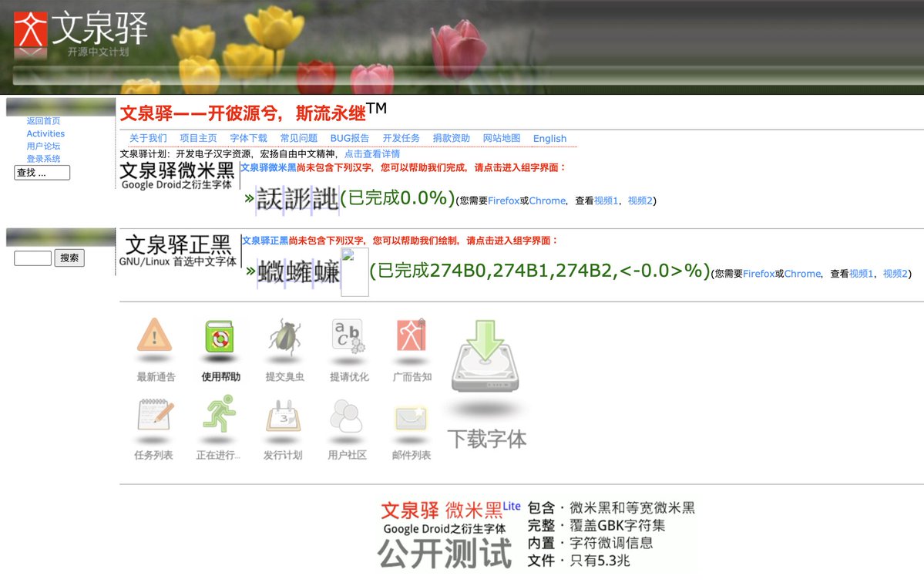Screen dimensions: 924x583
Task: Switch to English version link
Action: [549, 139]
